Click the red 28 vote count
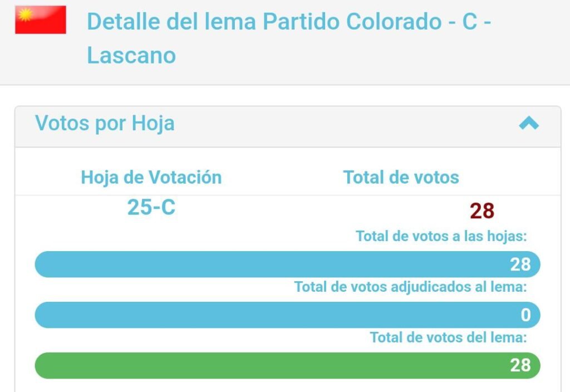 tap(482, 211)
